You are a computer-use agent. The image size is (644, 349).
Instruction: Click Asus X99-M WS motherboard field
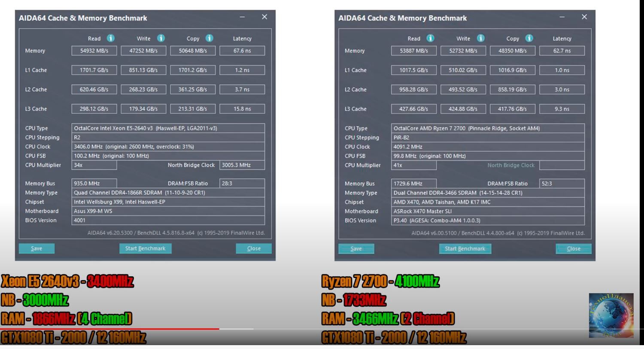click(168, 211)
